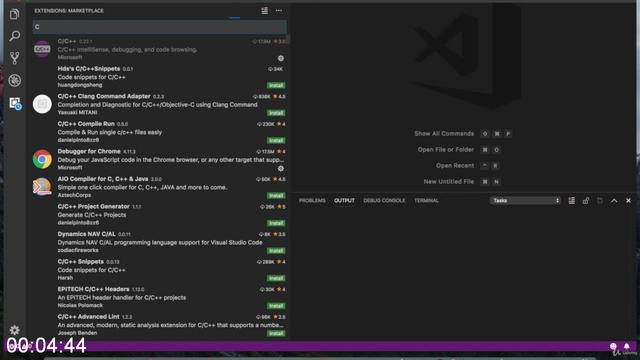640x360 pixels.
Task: Select the Debugger for Chrome title
Action: (89, 151)
